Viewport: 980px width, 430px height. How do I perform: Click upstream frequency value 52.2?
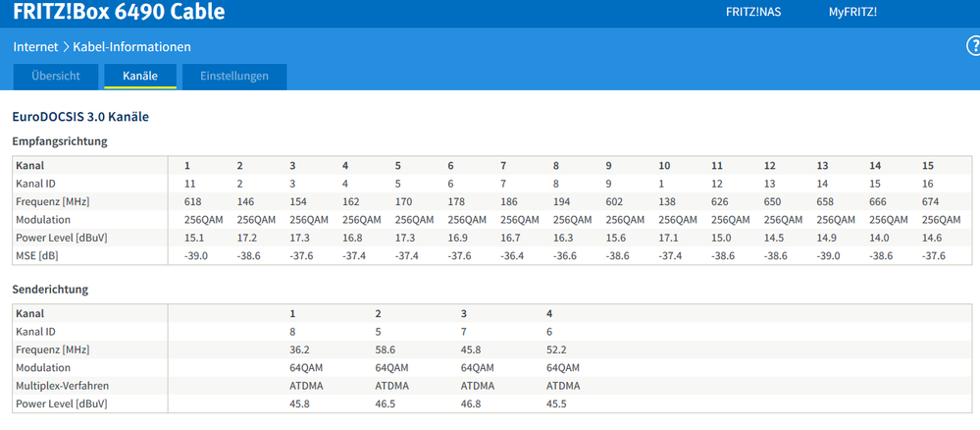[556, 349]
